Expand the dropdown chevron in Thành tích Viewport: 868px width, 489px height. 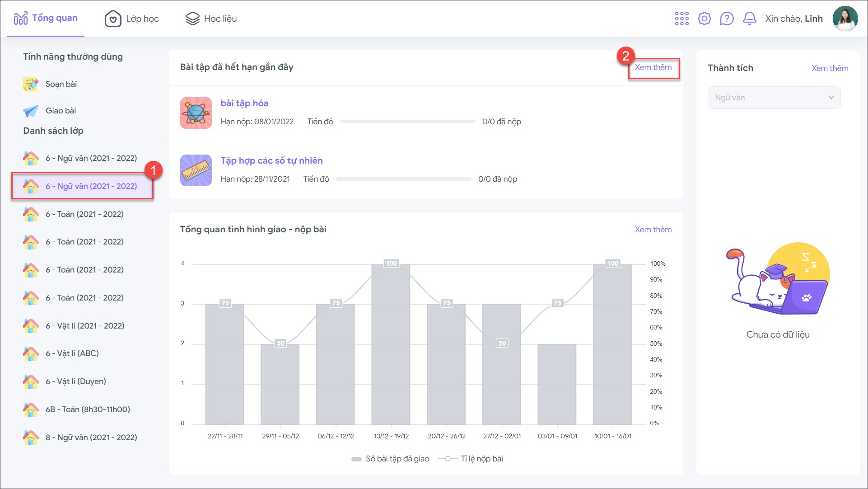coord(831,98)
